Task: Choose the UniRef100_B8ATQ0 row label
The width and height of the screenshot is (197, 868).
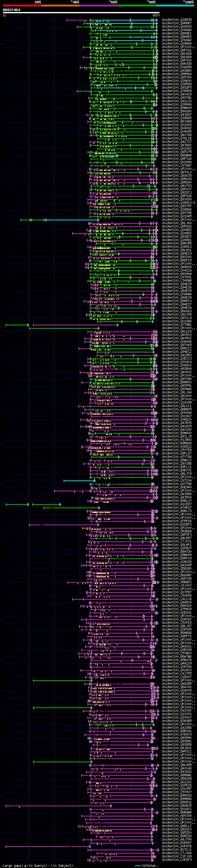Action: click(x=177, y=551)
